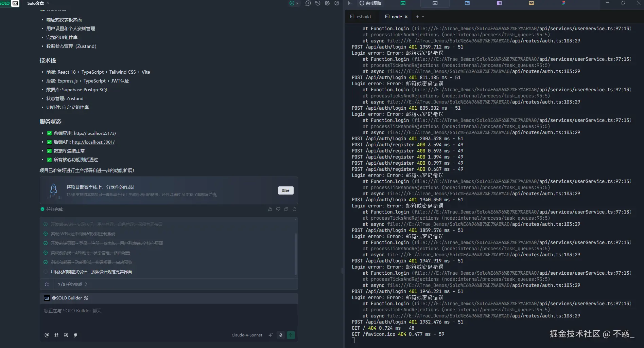644x348 pixels.
Task: Close the node terminal tab
Action: [406, 17]
